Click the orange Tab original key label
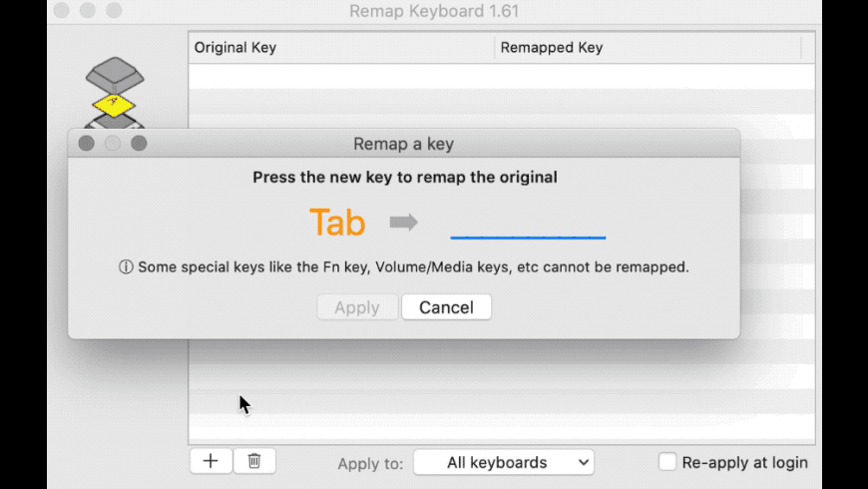The height and width of the screenshot is (489, 868). 337,223
